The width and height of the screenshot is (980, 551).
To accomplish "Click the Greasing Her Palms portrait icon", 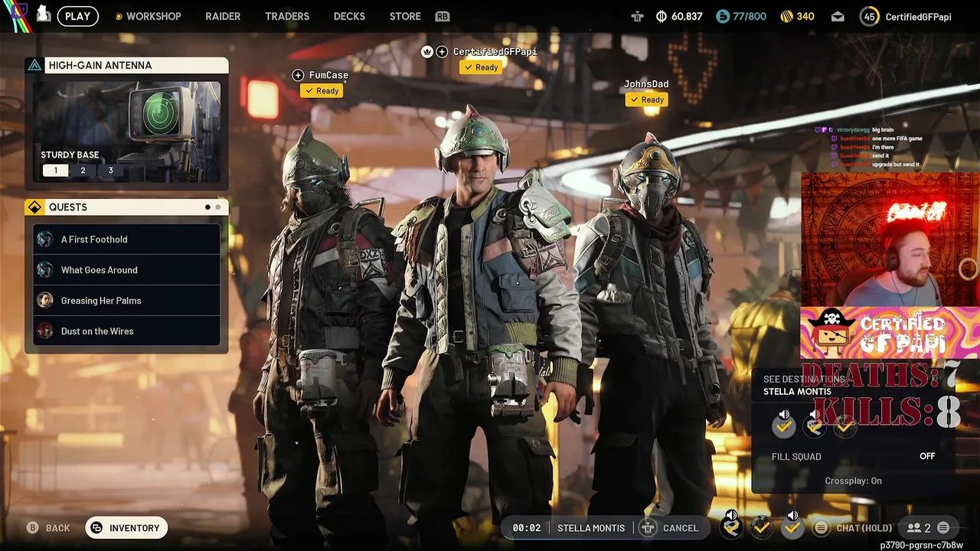I will (x=45, y=301).
